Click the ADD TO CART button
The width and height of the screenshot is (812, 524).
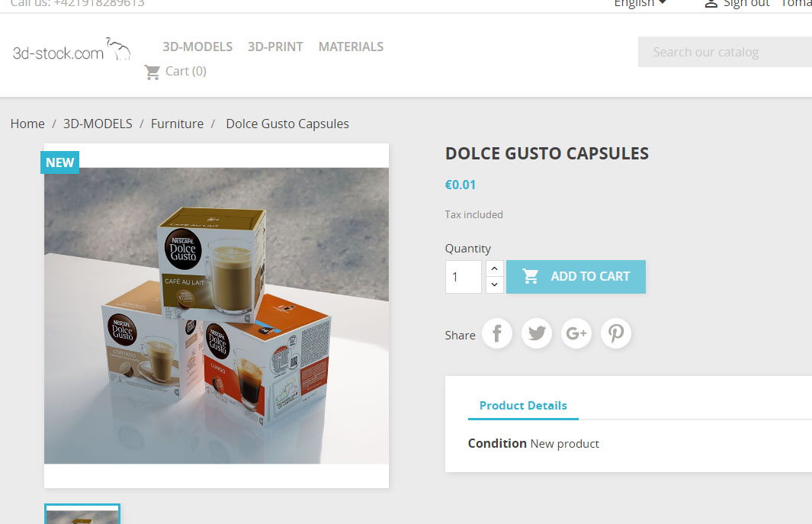576,277
